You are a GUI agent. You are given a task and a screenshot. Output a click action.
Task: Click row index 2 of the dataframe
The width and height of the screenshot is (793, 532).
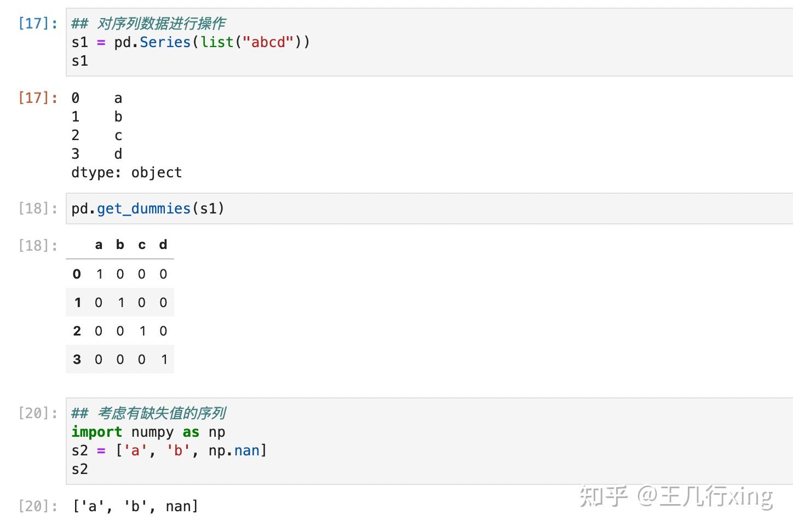77,331
